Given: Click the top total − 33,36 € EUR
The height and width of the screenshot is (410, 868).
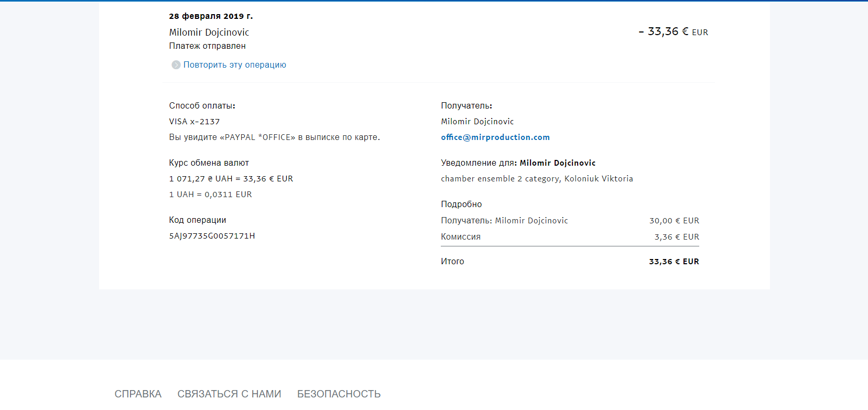Looking at the screenshot, I should tap(673, 32).
